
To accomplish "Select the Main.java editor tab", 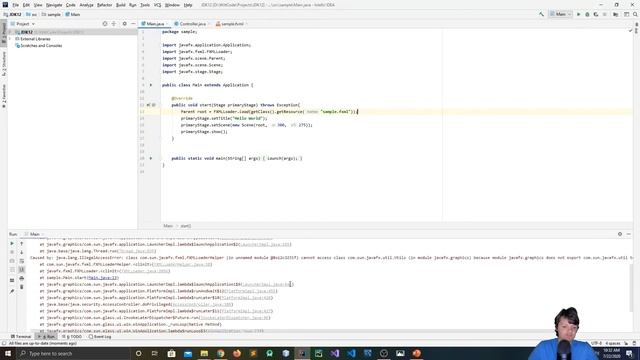I will coord(155,24).
